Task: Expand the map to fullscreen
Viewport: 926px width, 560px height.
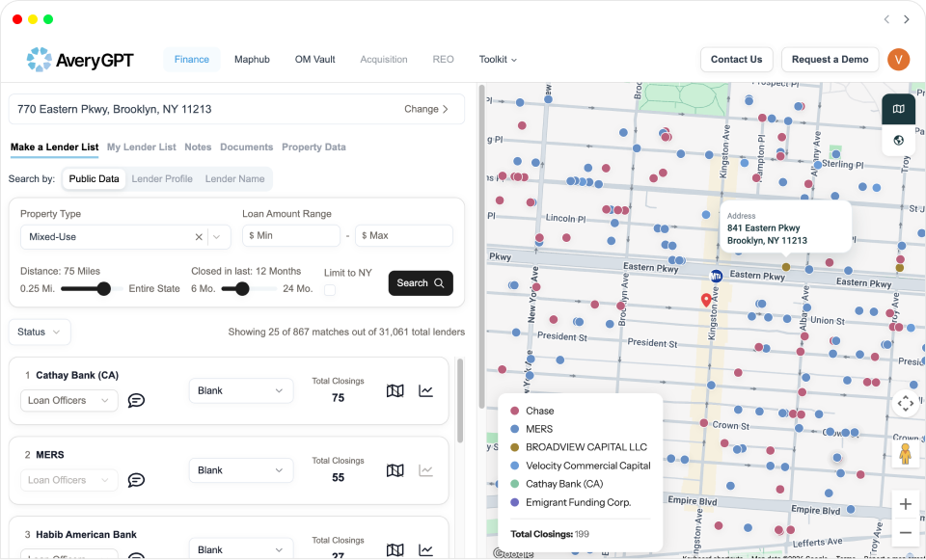Action: [x=905, y=404]
